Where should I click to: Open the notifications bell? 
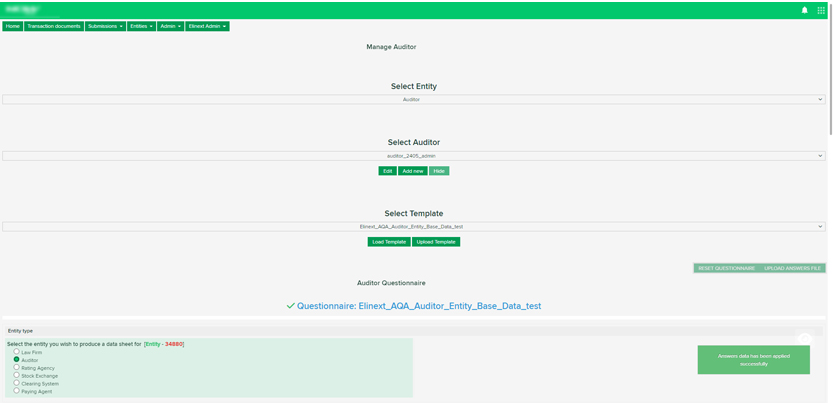(804, 10)
